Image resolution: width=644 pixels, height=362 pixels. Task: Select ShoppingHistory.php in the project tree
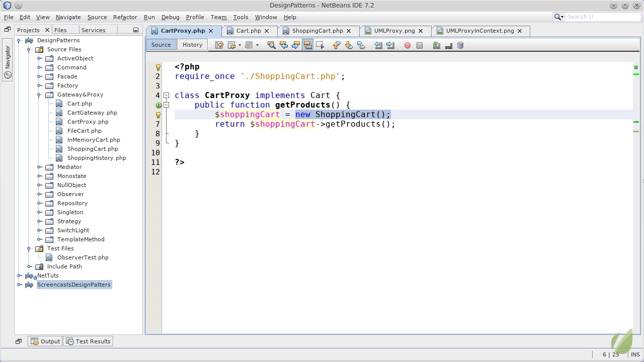(97, 158)
